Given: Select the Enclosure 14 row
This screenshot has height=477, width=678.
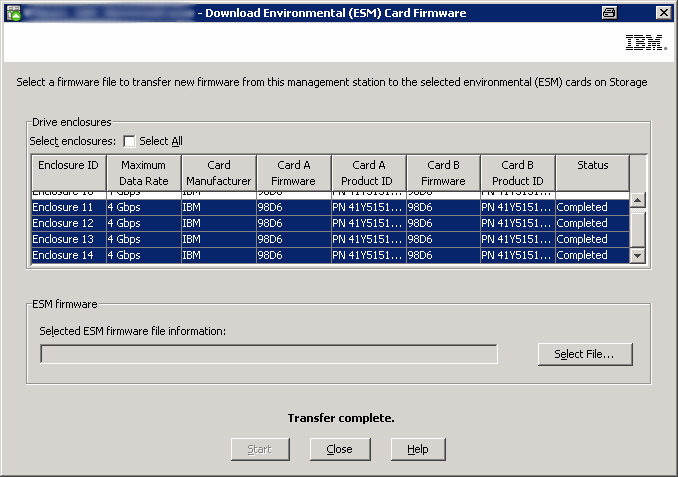Looking at the screenshot, I should point(68,255).
